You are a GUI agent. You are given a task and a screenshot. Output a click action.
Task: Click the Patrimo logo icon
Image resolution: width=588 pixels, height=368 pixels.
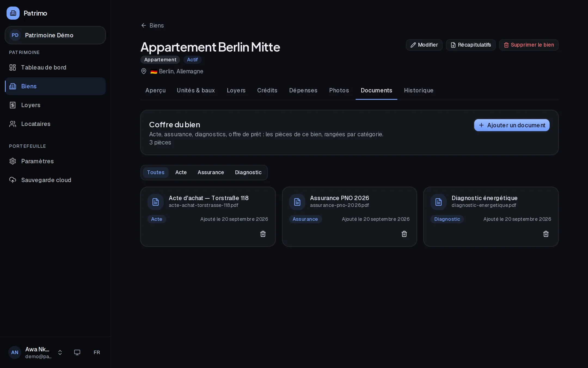(13, 13)
